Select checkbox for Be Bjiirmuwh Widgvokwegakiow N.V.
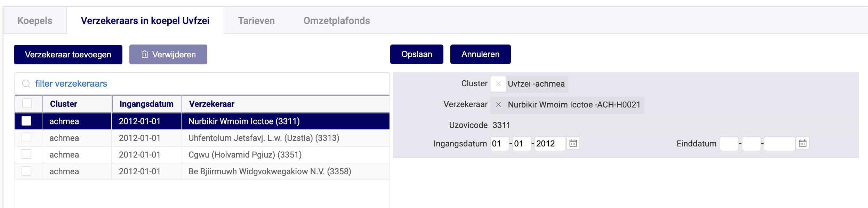 (x=26, y=171)
